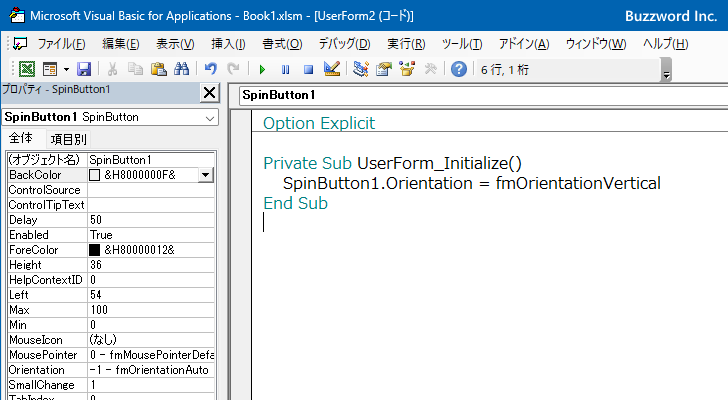Run Sub/UserForm green play icon
The image size is (728, 400).
[x=262, y=70]
